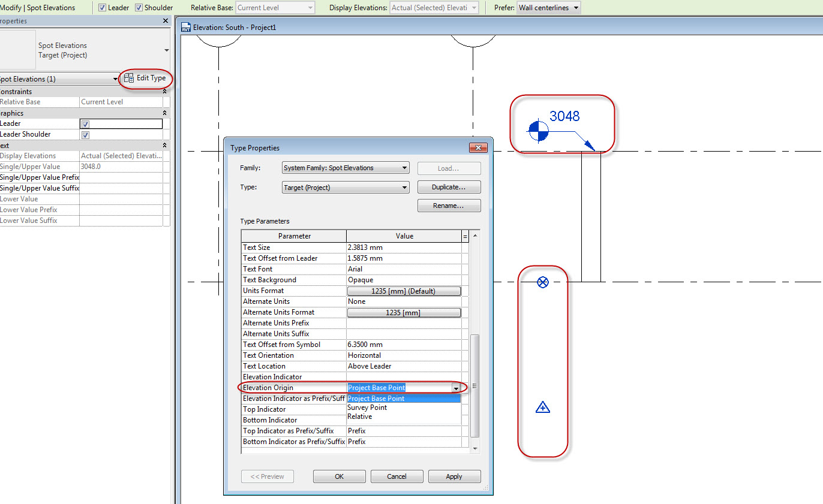Collapse the Constraints section in Properties
The height and width of the screenshot is (504, 823).
pyautogui.click(x=164, y=91)
